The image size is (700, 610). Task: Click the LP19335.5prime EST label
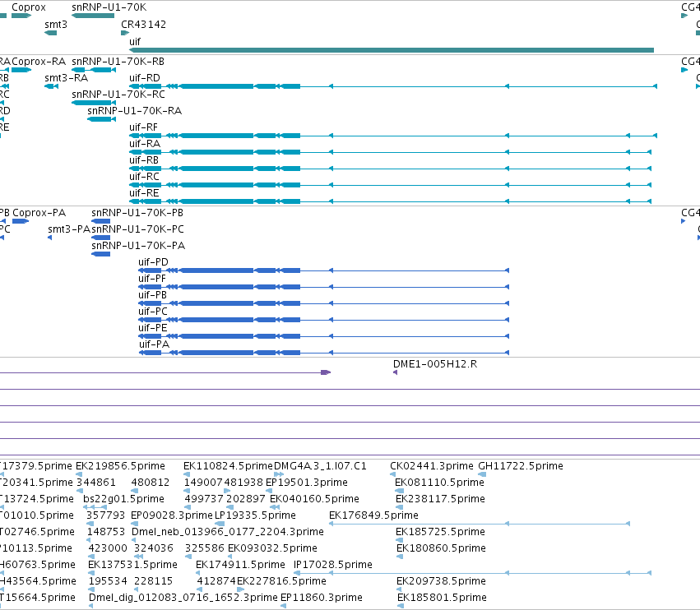[255, 515]
